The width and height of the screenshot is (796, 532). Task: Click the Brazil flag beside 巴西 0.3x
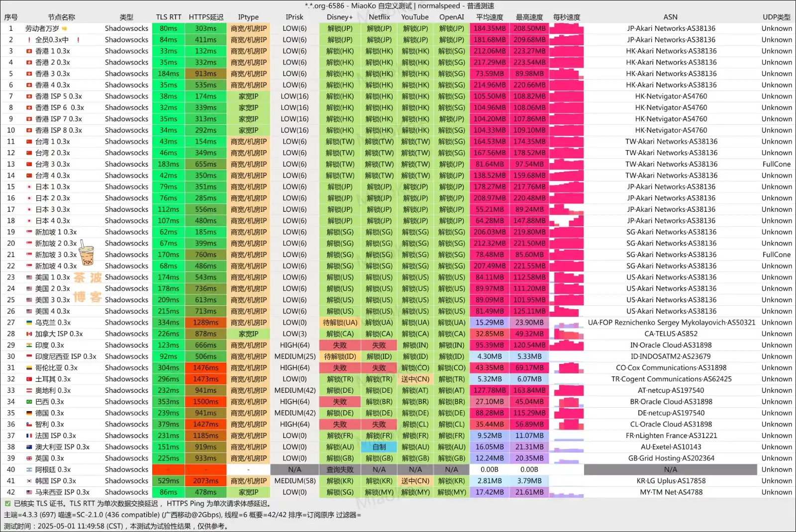pyautogui.click(x=29, y=402)
